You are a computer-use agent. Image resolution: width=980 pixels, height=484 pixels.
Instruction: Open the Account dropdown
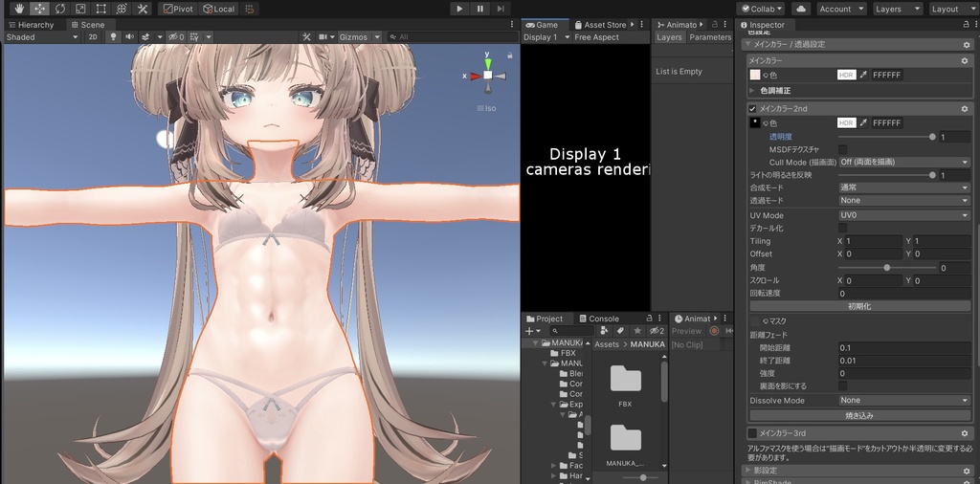click(x=841, y=9)
